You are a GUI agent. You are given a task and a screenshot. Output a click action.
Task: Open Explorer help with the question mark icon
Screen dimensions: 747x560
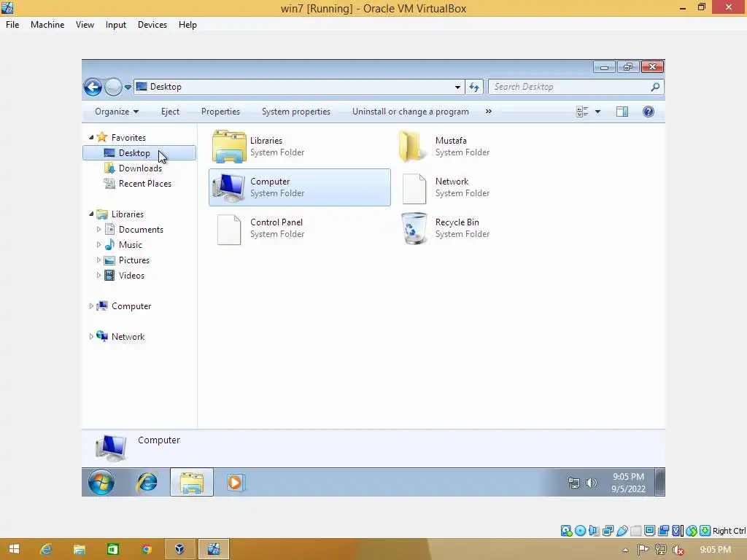click(649, 112)
